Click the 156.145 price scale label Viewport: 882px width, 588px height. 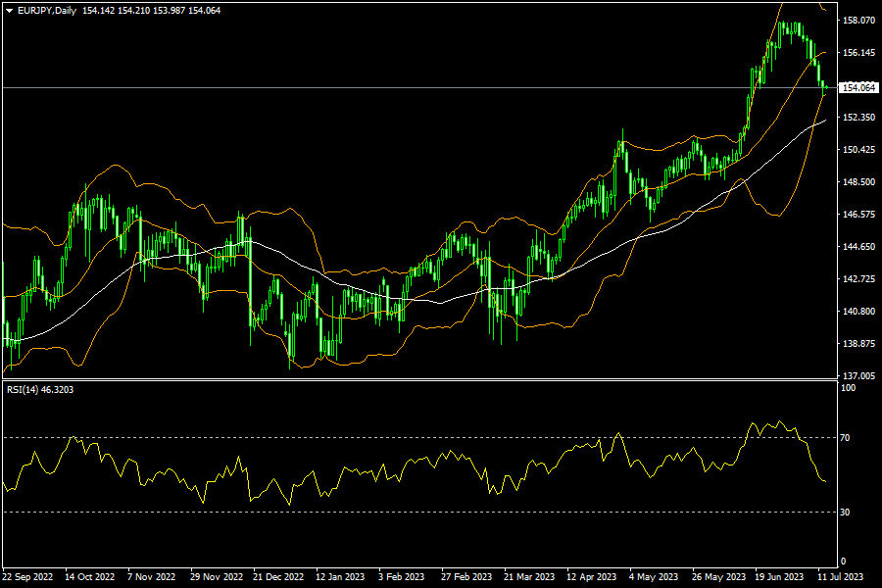point(858,52)
